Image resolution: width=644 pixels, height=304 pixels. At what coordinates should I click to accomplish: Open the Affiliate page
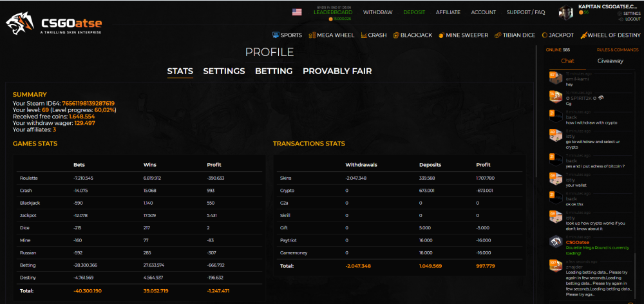tap(448, 12)
